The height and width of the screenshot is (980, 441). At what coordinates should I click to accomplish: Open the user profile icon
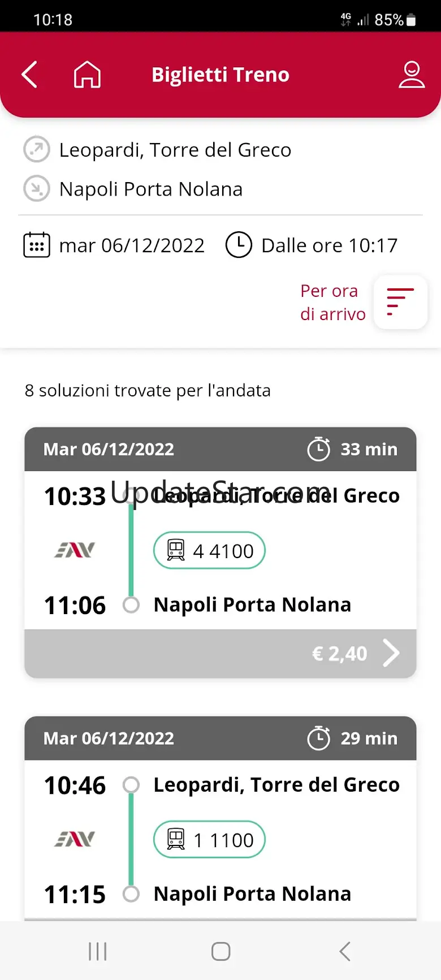coord(412,75)
